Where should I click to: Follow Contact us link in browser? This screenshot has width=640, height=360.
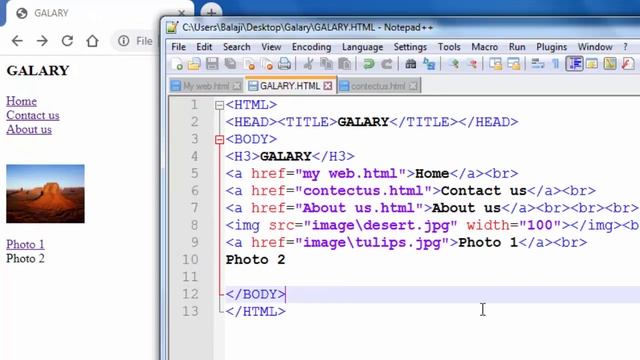click(33, 116)
